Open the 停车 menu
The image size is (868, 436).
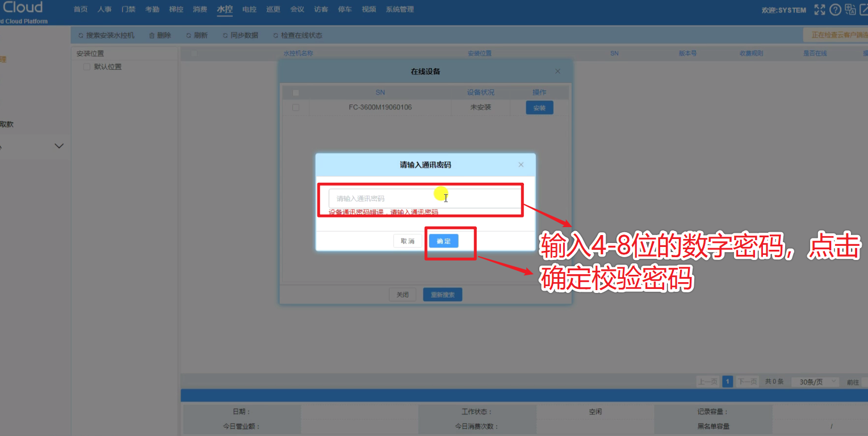(x=345, y=10)
